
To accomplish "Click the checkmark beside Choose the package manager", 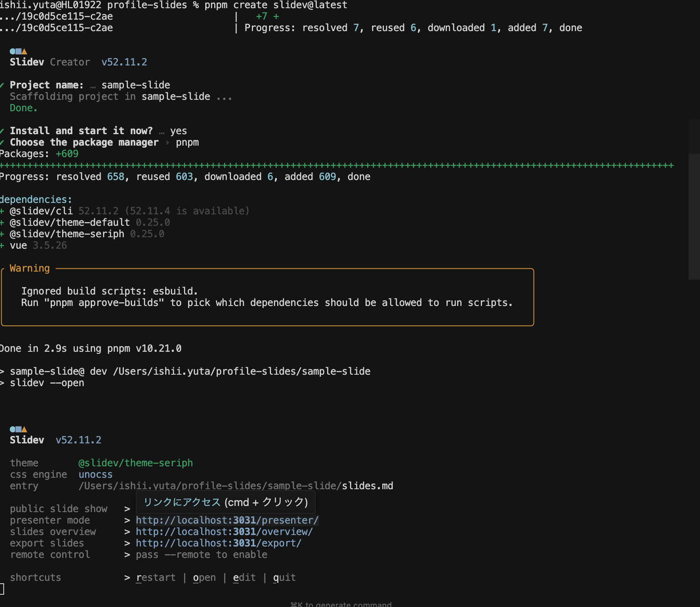I will click(2, 142).
